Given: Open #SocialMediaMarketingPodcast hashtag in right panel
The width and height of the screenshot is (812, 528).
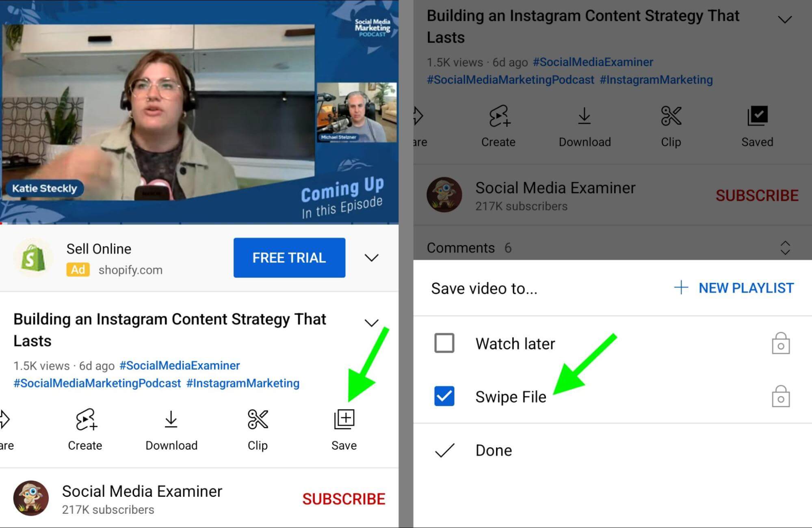Looking at the screenshot, I should pyautogui.click(x=511, y=80).
